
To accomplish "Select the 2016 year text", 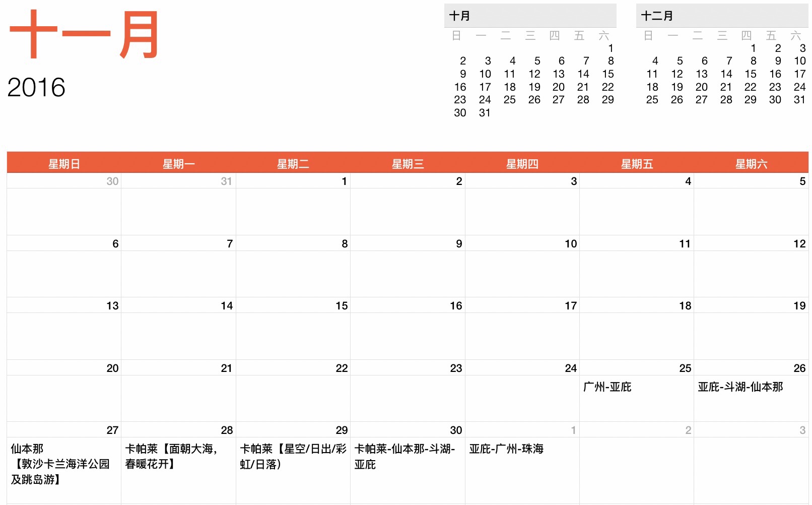I will click(x=36, y=88).
